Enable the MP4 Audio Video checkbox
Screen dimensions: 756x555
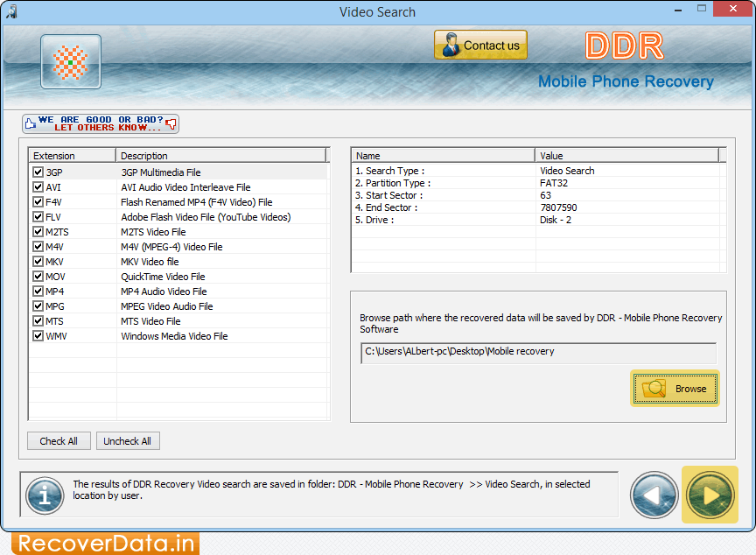37,291
